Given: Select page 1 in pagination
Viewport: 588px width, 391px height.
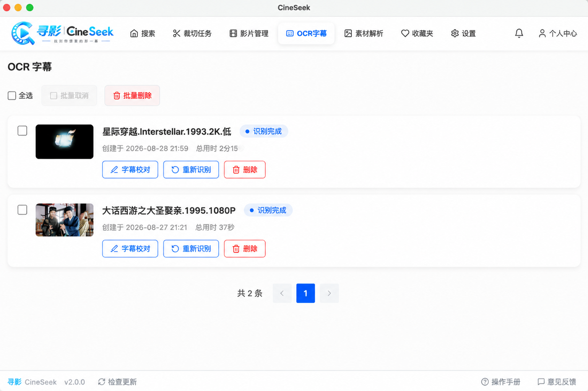Looking at the screenshot, I should (x=305, y=293).
